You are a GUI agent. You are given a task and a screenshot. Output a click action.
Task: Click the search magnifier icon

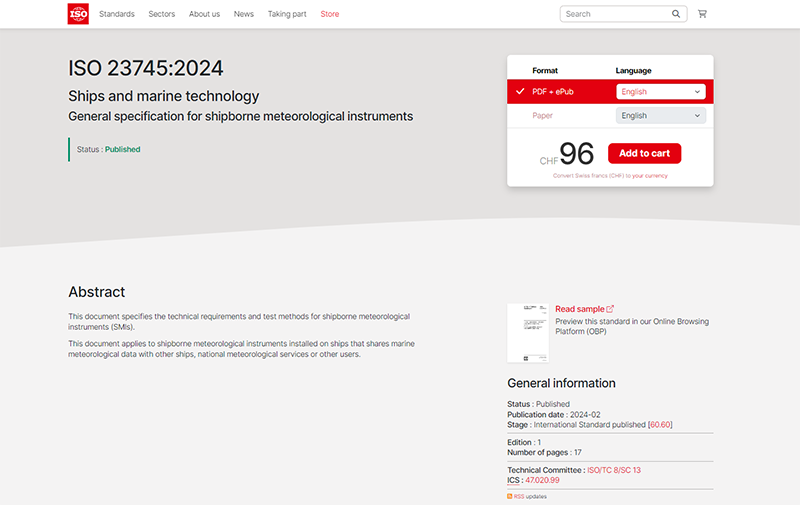click(676, 14)
